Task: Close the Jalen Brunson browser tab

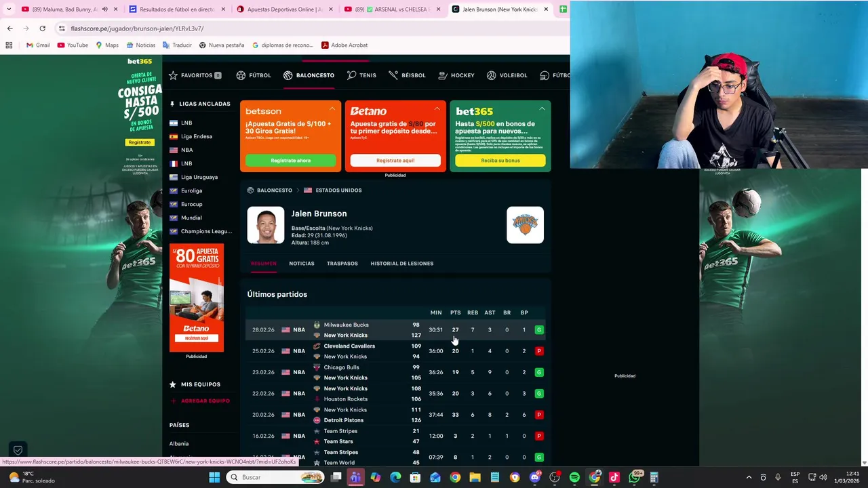Action: tap(545, 9)
